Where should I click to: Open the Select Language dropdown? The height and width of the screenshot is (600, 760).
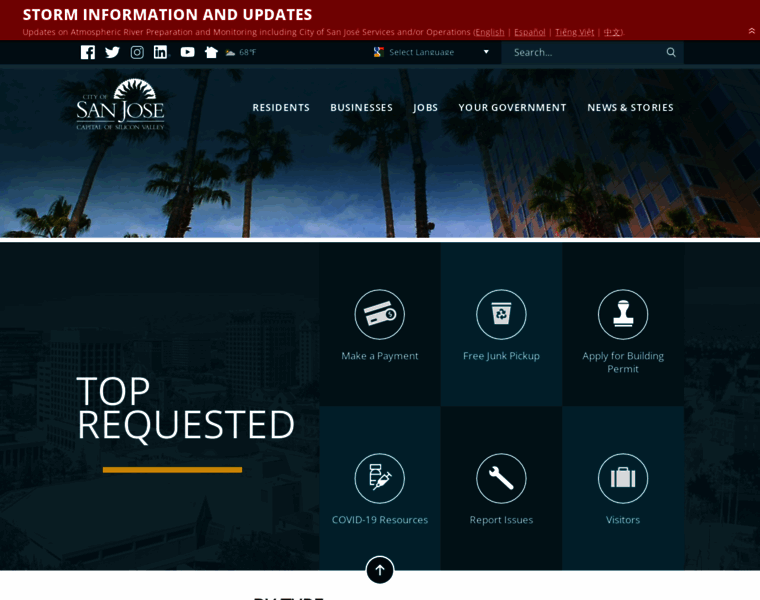tap(431, 52)
